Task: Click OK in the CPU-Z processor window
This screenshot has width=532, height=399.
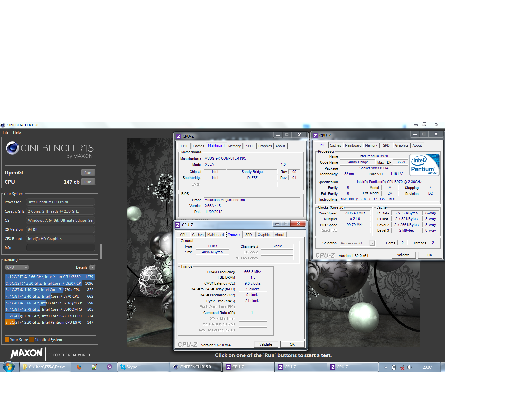Action: (430, 255)
